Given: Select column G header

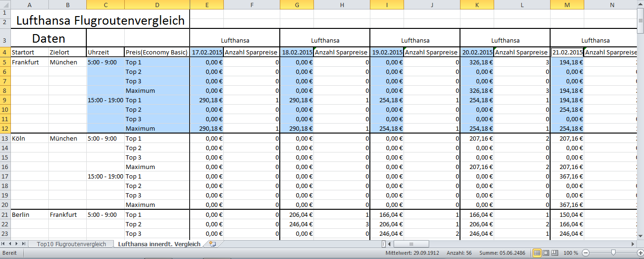Looking at the screenshot, I should tap(297, 5).
